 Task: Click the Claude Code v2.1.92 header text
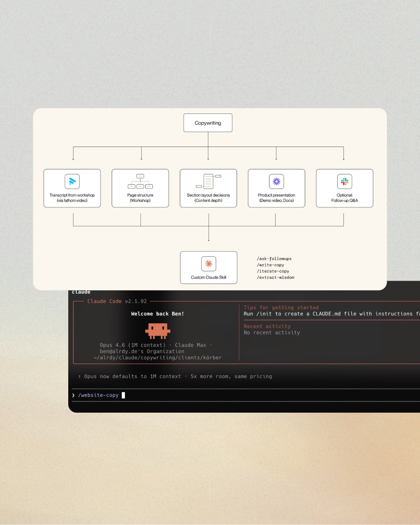point(117,301)
